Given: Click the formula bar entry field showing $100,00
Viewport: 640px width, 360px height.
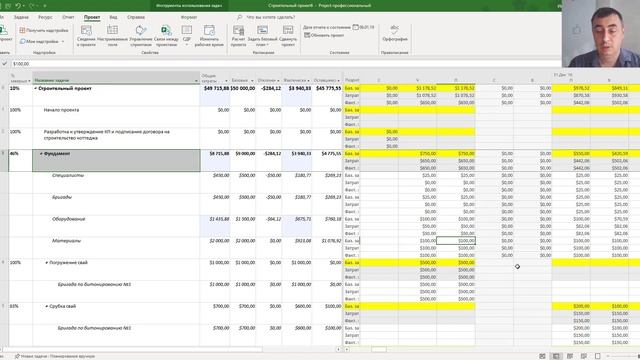Looking at the screenshot, I should click(286, 64).
